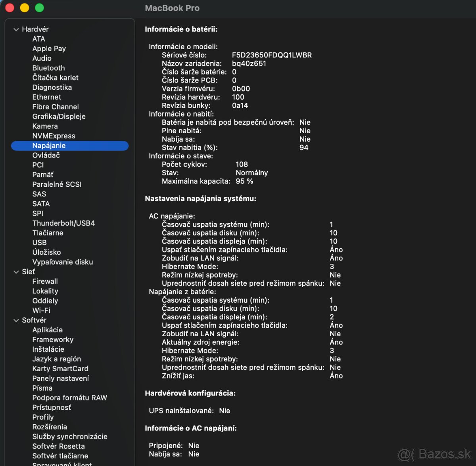This screenshot has height=466, width=476.
Task: View the Aplikácie software list
Action: coord(47,330)
